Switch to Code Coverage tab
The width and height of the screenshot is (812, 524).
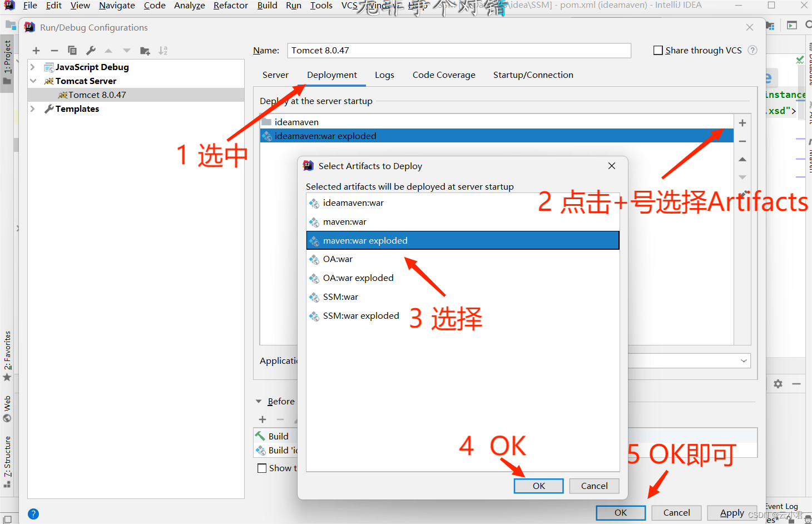point(444,75)
